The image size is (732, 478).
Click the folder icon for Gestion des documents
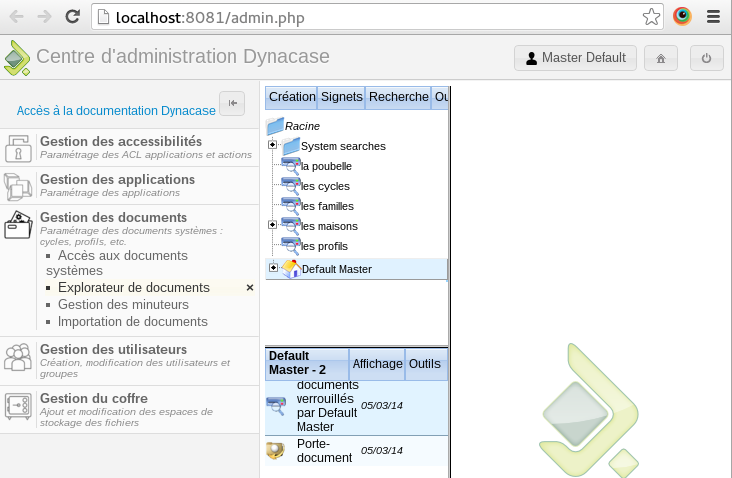pos(18,225)
